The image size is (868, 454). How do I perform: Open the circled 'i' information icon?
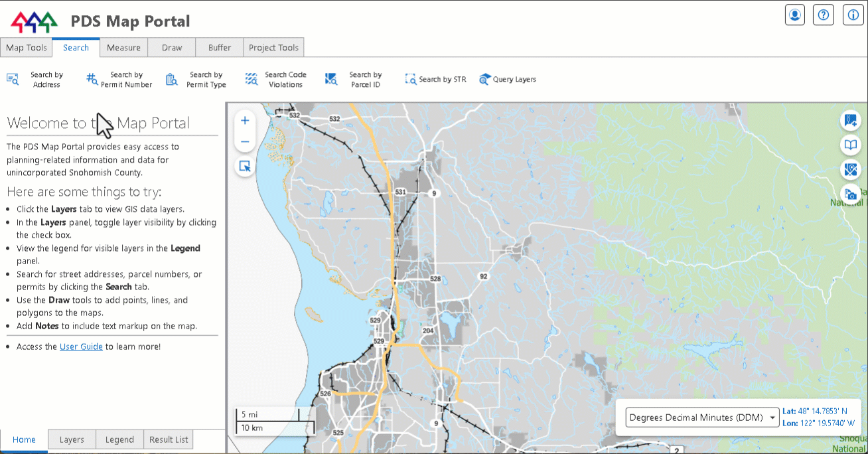tap(853, 15)
